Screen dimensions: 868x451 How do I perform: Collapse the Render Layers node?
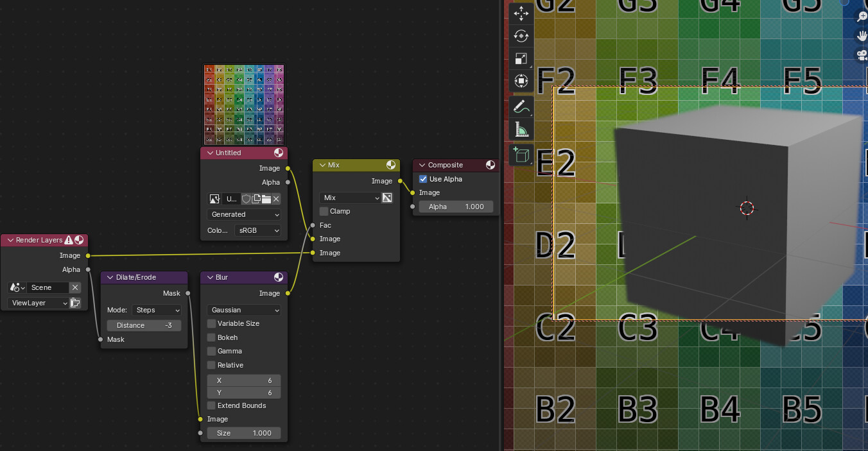(x=10, y=240)
